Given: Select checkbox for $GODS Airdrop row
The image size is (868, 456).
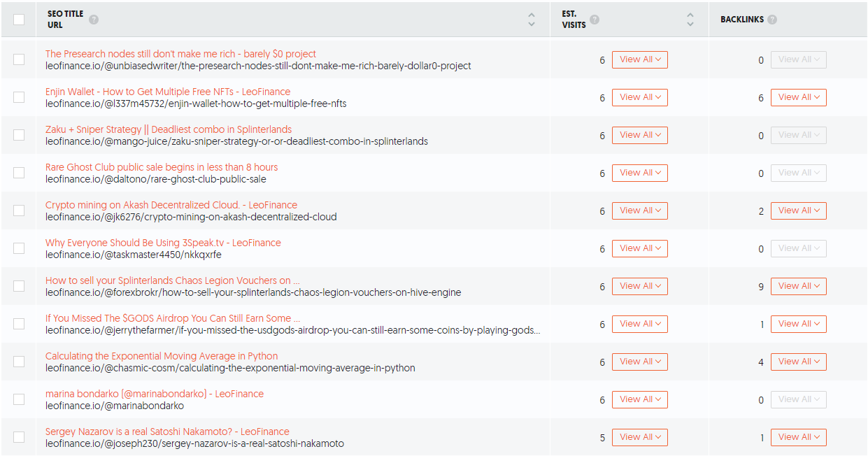Looking at the screenshot, I should click(x=19, y=324).
